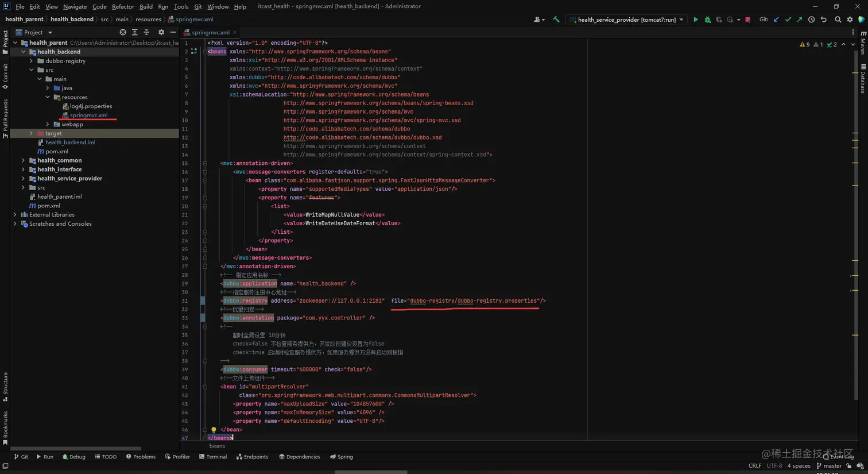Start debugging with the bug icon
Image resolution: width=868 pixels, height=474 pixels.
707,20
